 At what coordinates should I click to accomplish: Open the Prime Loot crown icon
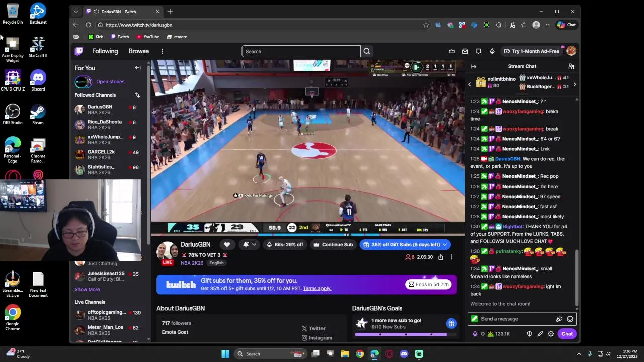point(452,51)
